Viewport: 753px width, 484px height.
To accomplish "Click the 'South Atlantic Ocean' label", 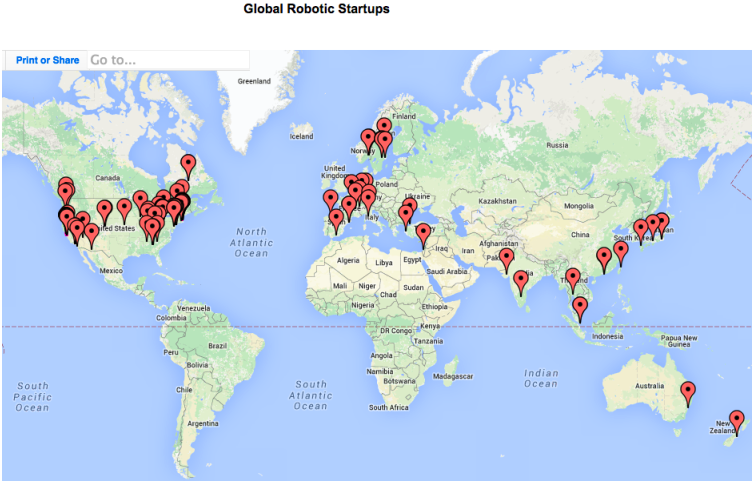I will pos(311,395).
